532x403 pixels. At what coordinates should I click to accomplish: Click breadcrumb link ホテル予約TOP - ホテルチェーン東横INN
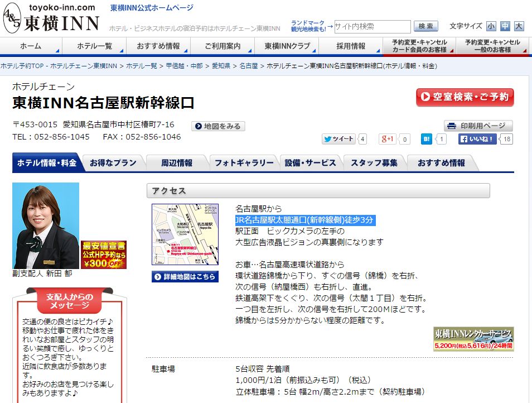point(59,66)
